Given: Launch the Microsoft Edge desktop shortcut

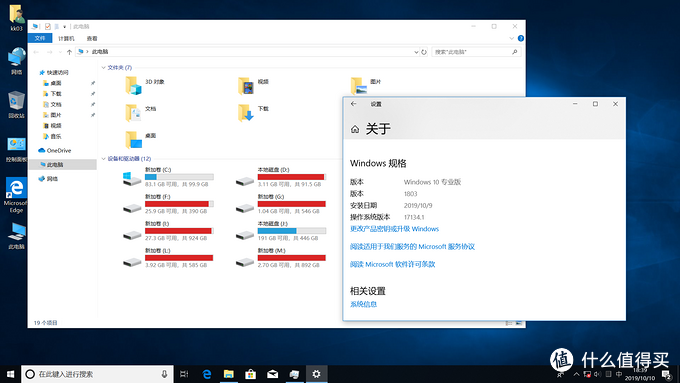Looking at the screenshot, I should [x=16, y=195].
